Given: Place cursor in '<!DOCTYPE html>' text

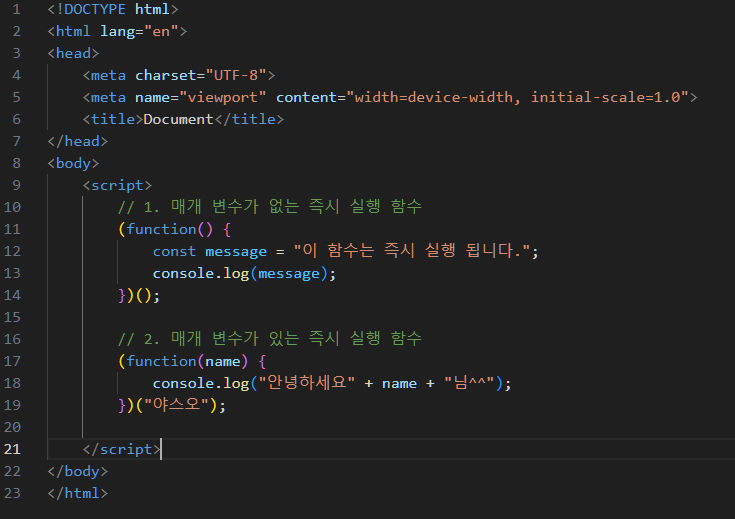Looking at the screenshot, I should [x=112, y=9].
